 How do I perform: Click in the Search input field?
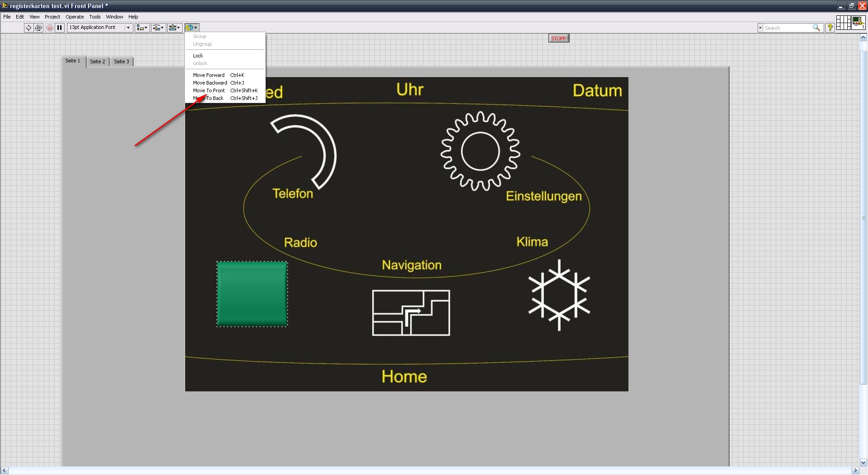click(788, 28)
